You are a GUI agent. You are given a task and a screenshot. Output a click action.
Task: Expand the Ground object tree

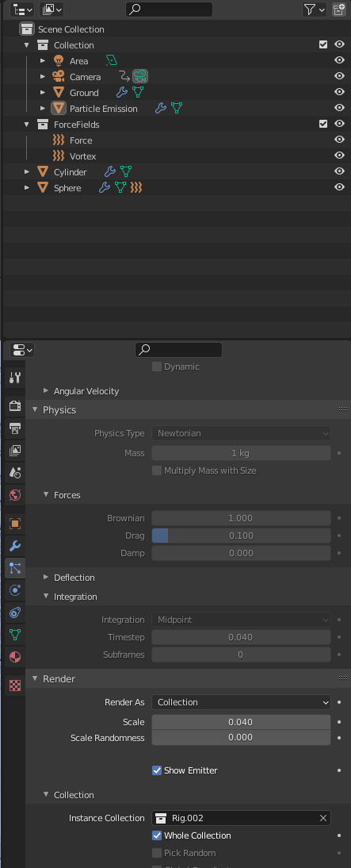coord(43,93)
